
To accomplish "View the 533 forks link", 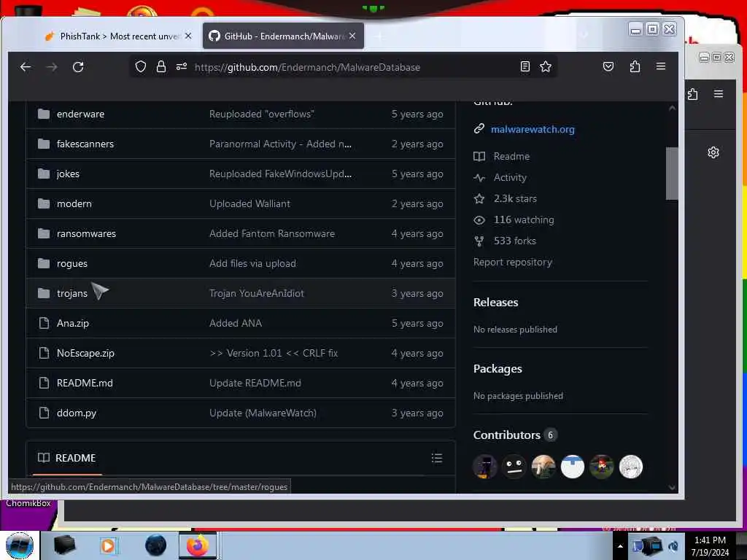I will (x=514, y=241).
